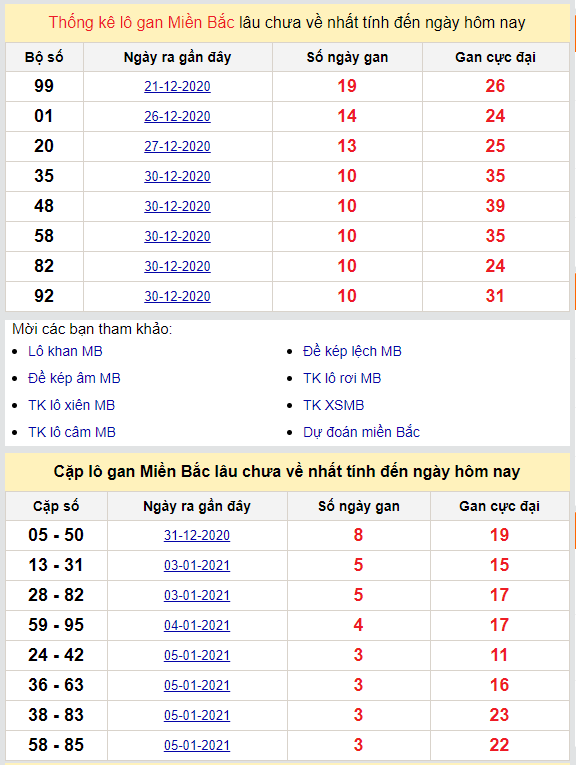This screenshot has width=576, height=765.
Task: Visit the TK lô xiên MB link
Action: [72, 405]
